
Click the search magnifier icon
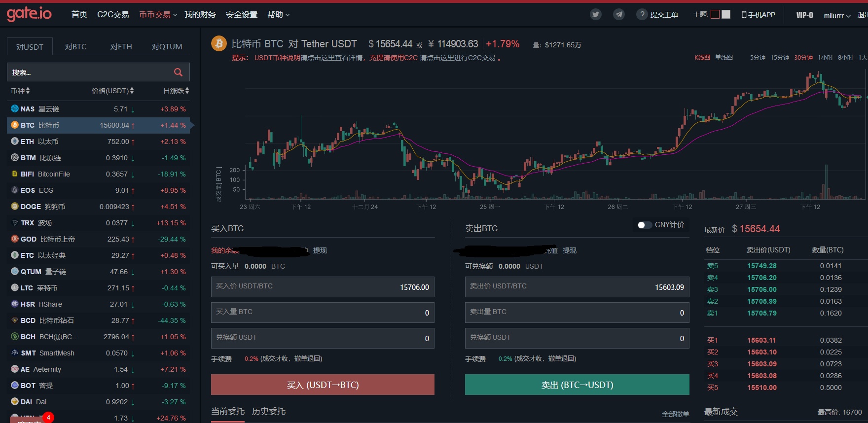178,72
